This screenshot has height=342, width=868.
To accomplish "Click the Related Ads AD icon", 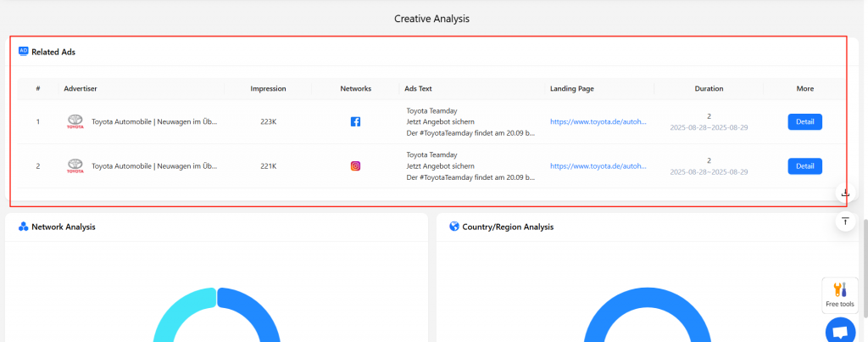I will click(x=24, y=52).
